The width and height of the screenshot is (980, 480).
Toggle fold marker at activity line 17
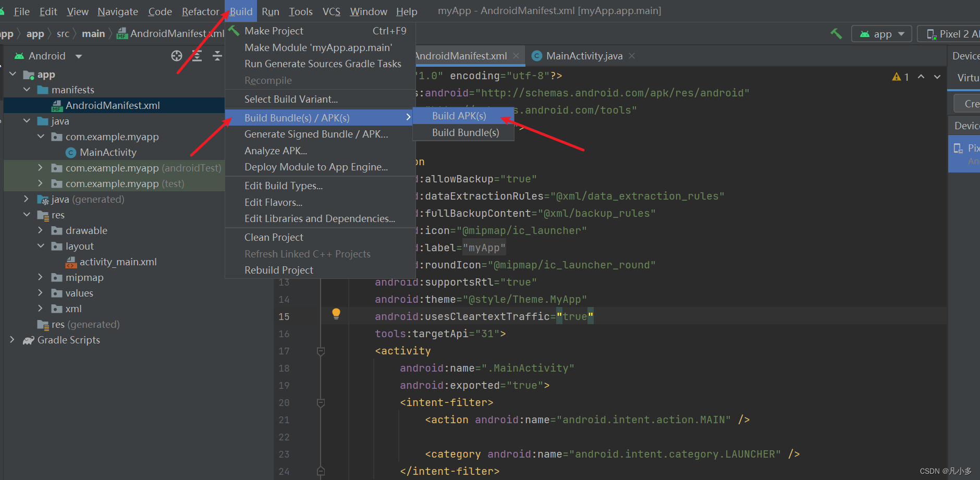click(321, 351)
